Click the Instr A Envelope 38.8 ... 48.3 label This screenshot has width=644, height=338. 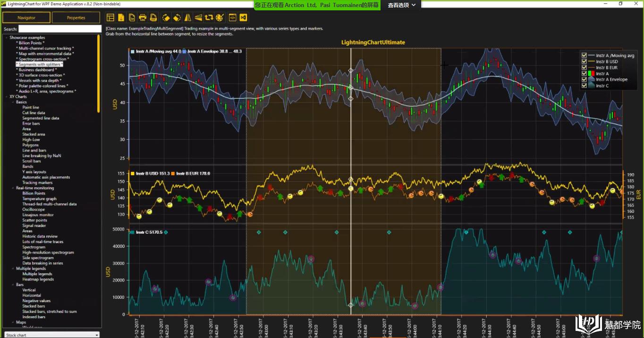(214, 51)
